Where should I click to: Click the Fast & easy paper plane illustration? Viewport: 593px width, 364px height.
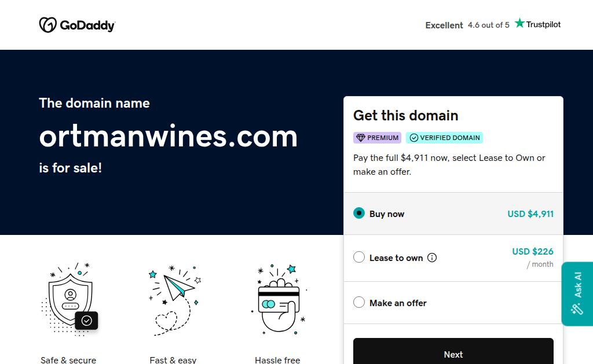(175, 300)
